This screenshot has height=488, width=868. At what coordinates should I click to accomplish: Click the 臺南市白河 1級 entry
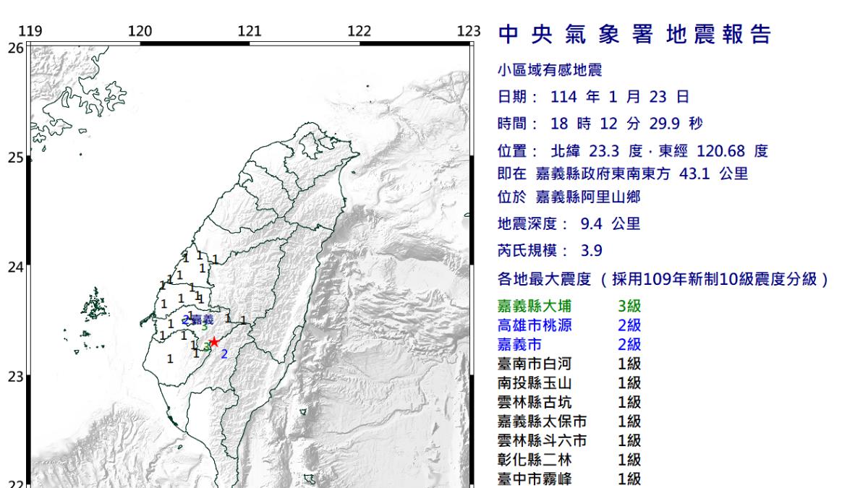(x=570, y=364)
